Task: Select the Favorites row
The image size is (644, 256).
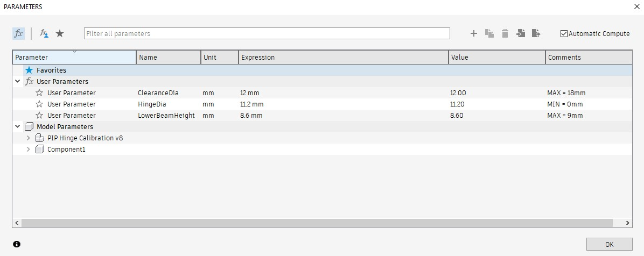Action: coord(323,70)
